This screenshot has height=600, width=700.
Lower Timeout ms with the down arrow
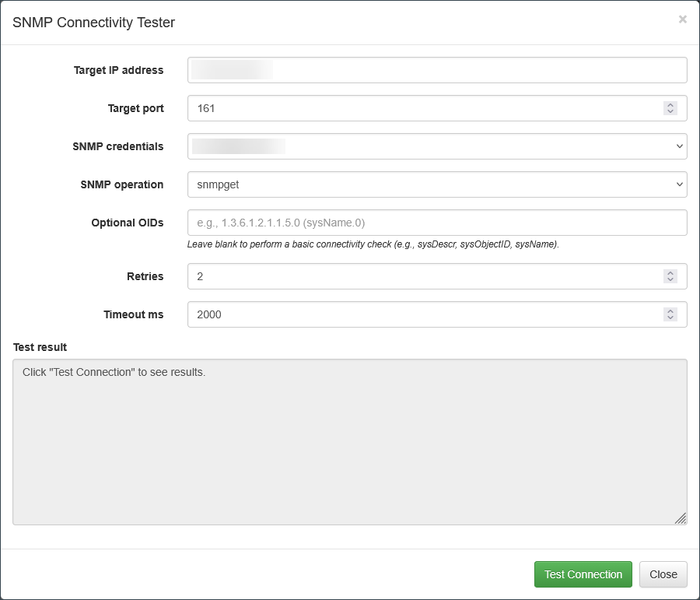click(x=670, y=318)
